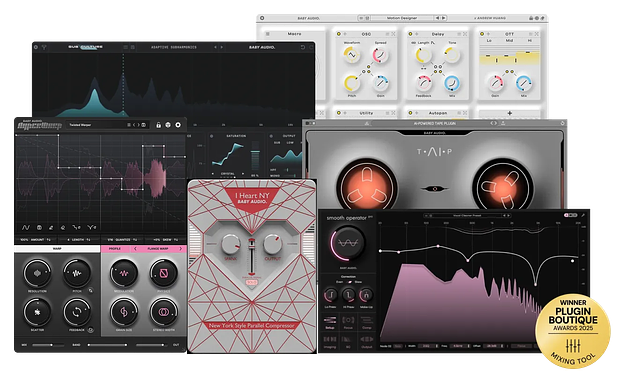Viewport: 625px width, 383px height.
Task: Click the Spread knob in OSC module
Action: click(x=380, y=55)
